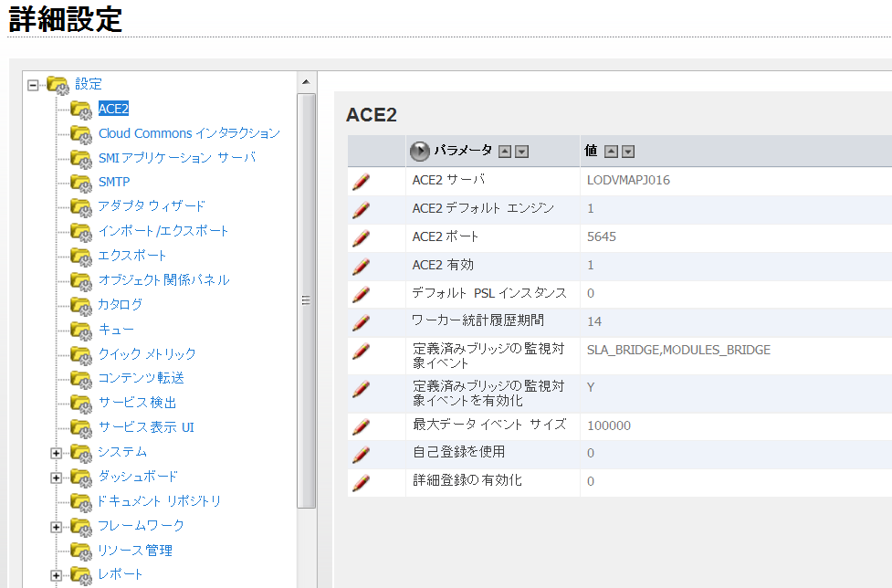Screen dimensions: 892x588
Task: Select ACE2 in the settings tree
Action: [113, 109]
